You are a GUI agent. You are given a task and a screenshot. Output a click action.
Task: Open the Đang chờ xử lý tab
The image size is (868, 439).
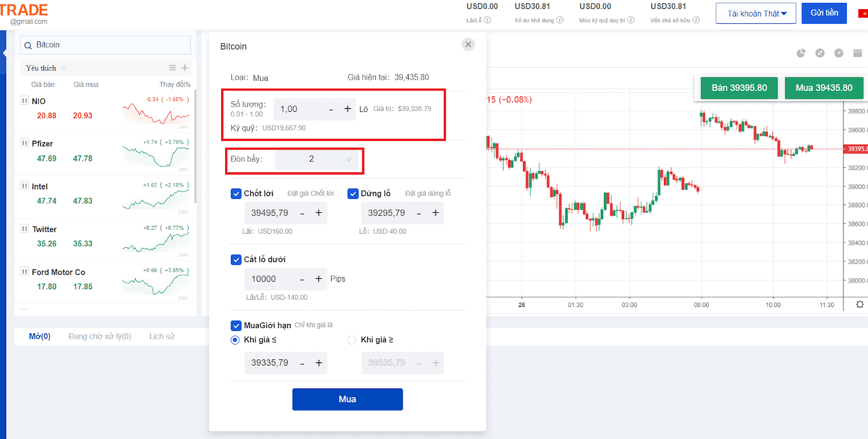99,336
